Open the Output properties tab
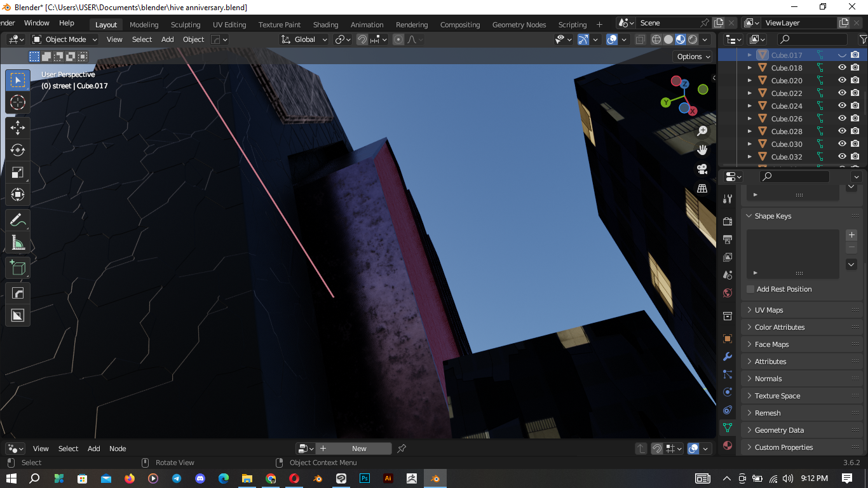This screenshot has height=488, width=868. coord(728,240)
